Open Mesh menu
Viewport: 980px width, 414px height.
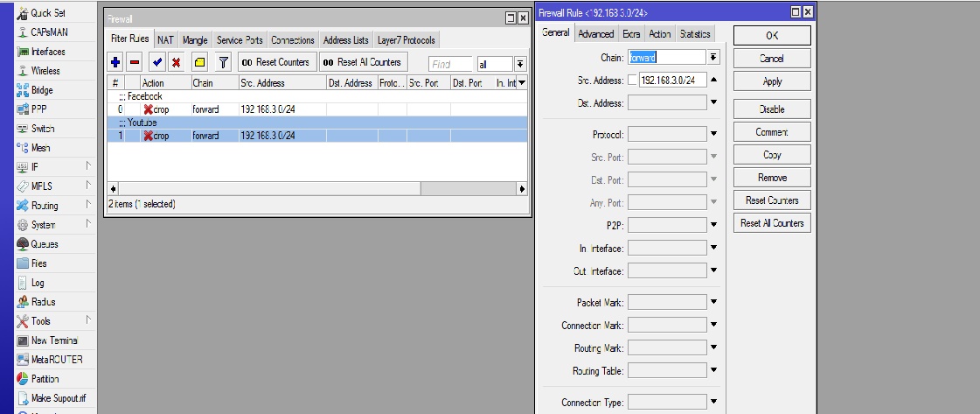coord(40,148)
